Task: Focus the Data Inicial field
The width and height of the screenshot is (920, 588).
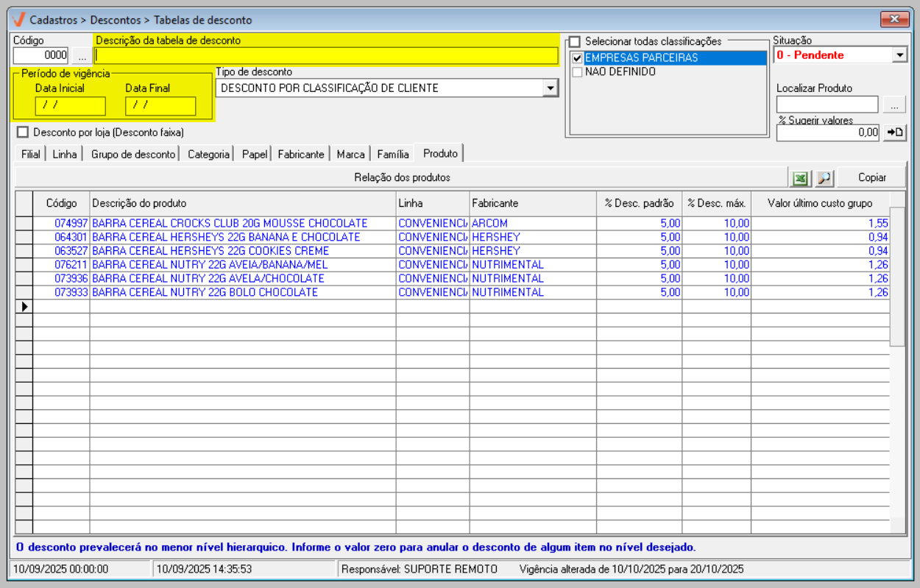Action: (x=70, y=105)
